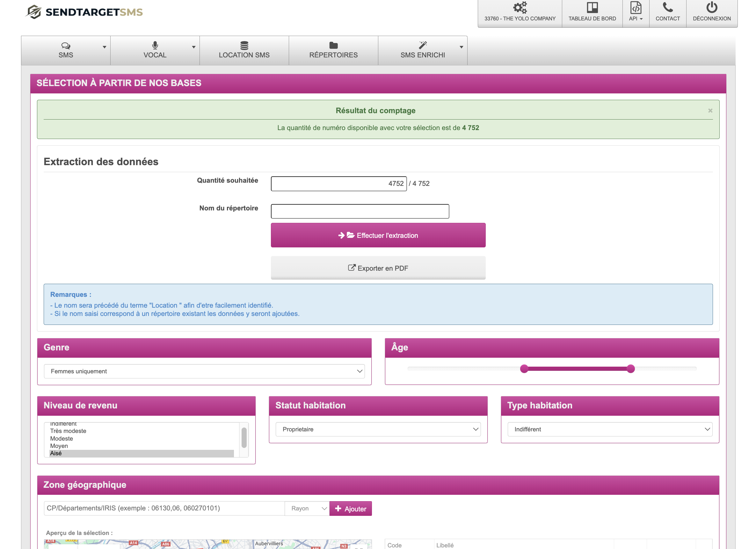Click the SendTargetSMS logo
The image size is (756, 549).
click(84, 12)
